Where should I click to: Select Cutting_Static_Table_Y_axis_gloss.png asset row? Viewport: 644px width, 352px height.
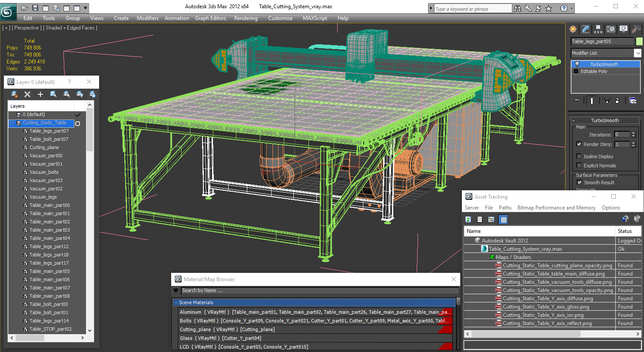click(546, 307)
